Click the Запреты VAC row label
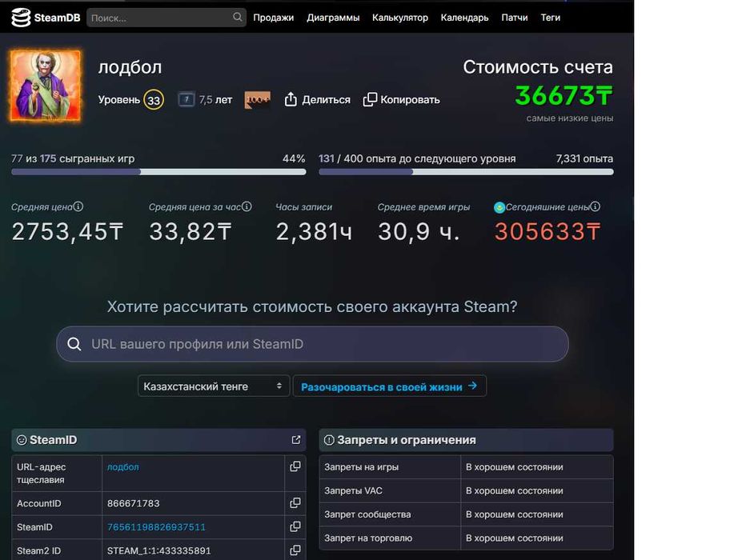 (x=353, y=491)
